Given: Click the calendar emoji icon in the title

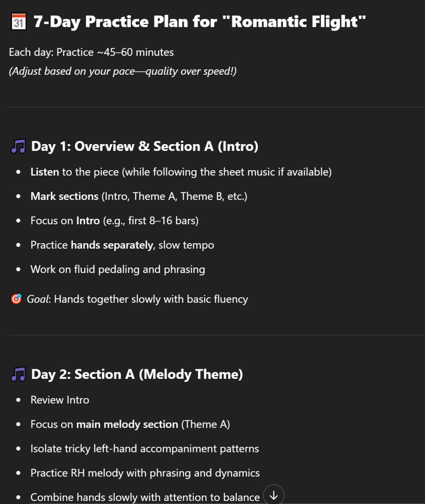Looking at the screenshot, I should [18, 21].
